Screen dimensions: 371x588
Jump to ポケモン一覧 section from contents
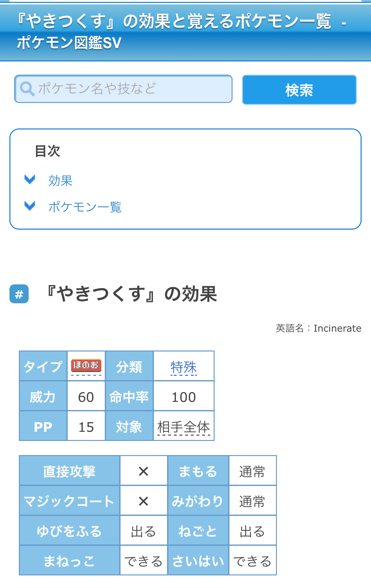click(x=85, y=207)
